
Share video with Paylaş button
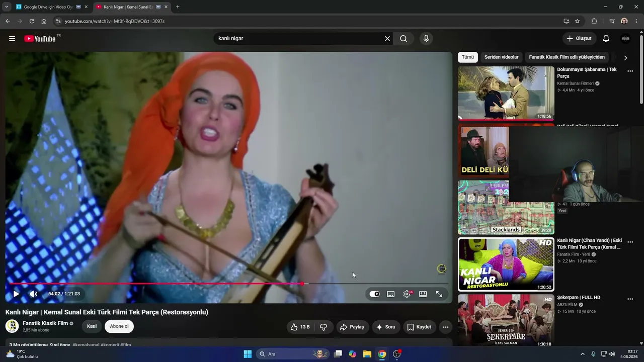(352, 327)
